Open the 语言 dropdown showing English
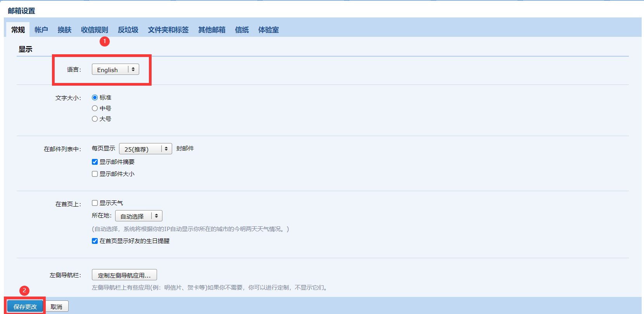 [116, 69]
